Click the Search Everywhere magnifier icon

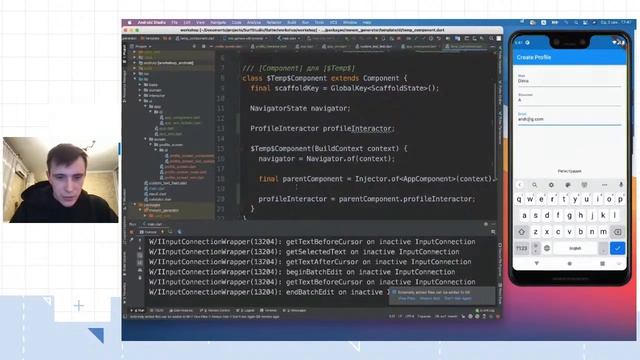(491, 38)
